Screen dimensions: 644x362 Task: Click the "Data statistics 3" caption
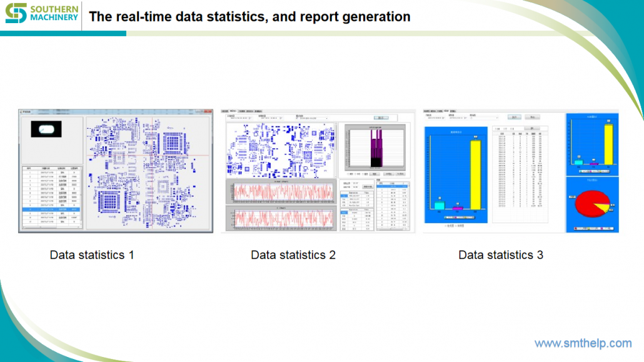(x=501, y=254)
